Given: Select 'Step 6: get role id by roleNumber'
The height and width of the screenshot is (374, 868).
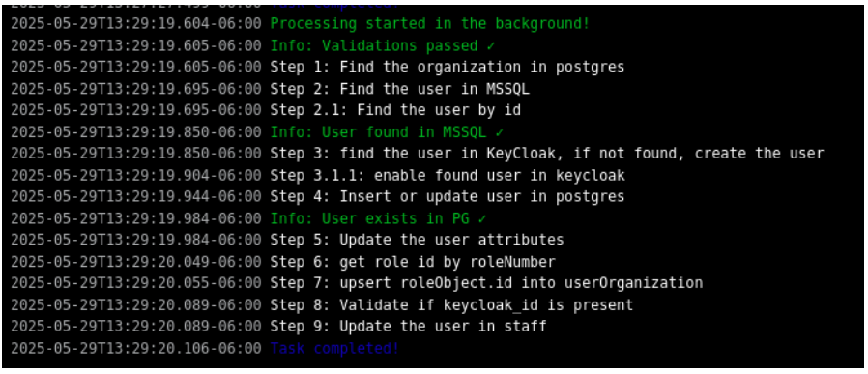Looking at the screenshot, I should 413,262.
